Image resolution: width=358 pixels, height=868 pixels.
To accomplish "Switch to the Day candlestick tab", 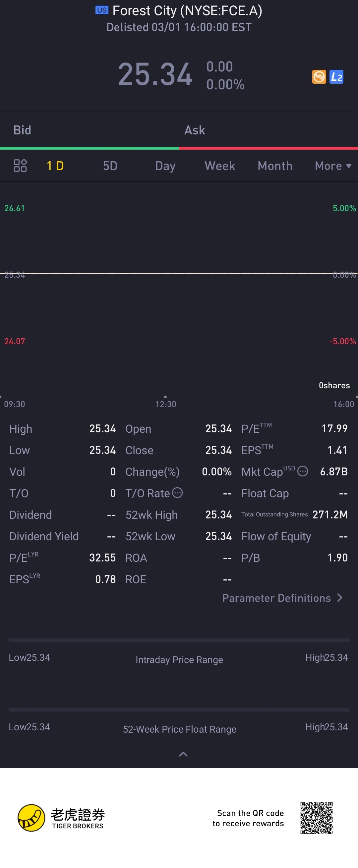I will (165, 166).
